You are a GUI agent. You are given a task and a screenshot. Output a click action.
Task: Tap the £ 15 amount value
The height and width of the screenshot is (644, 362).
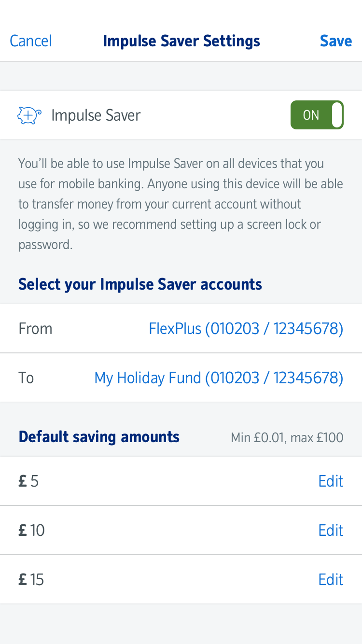(31, 579)
